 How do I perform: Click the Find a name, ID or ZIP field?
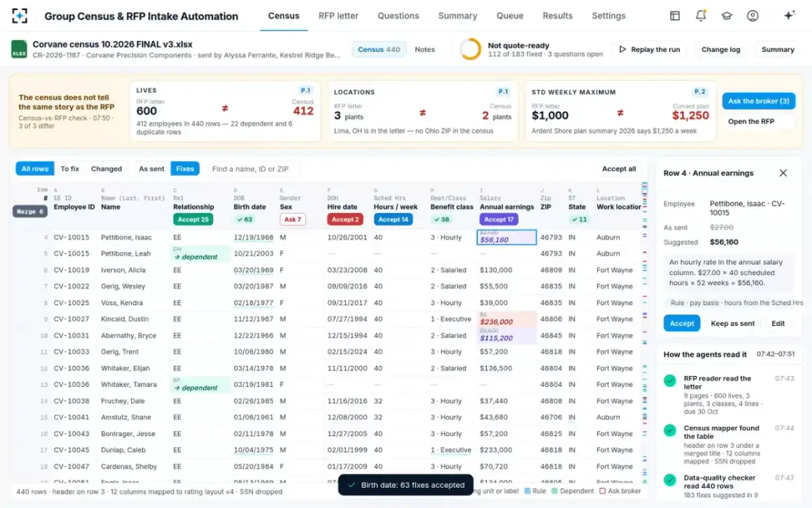pyautogui.click(x=252, y=169)
